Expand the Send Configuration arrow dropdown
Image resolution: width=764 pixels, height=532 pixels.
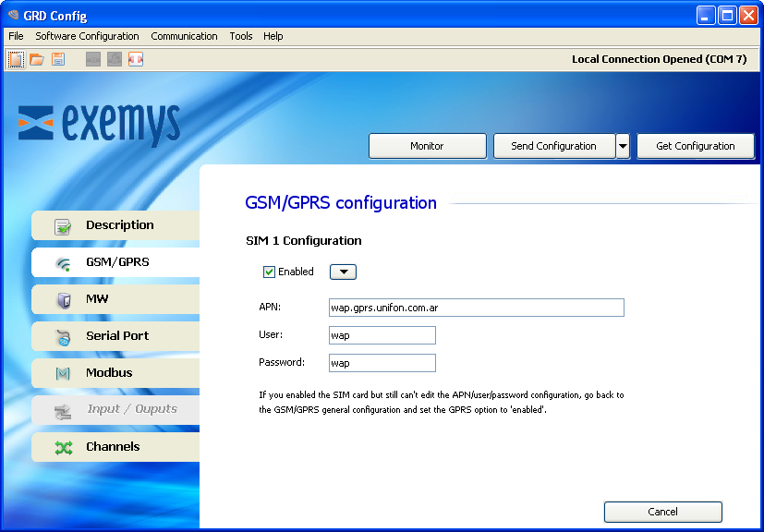(x=623, y=146)
